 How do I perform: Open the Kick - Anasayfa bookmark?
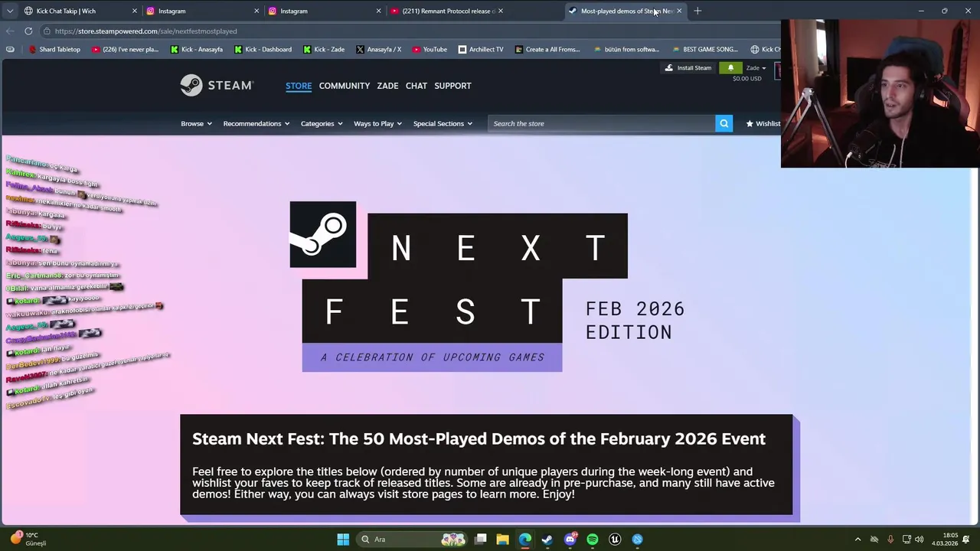(196, 49)
